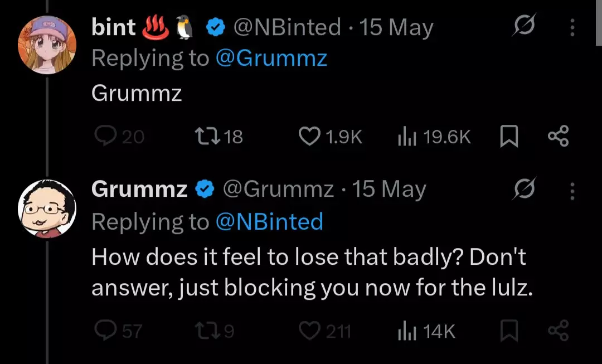Share Grummz's tweet

[x=558, y=332]
